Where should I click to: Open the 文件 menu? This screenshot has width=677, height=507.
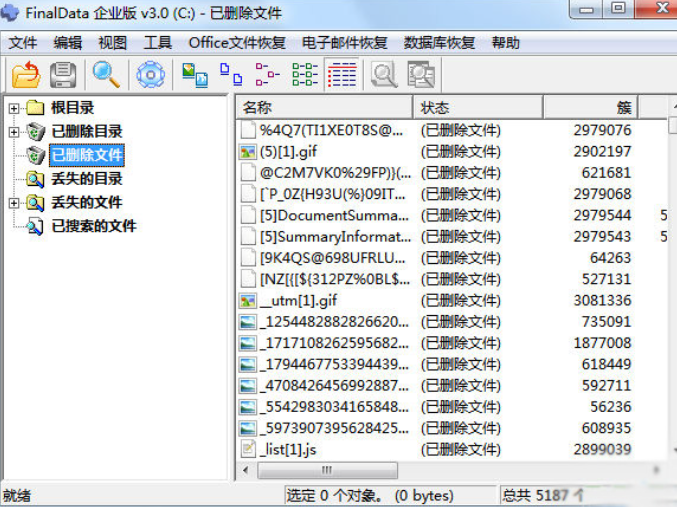coord(23,43)
